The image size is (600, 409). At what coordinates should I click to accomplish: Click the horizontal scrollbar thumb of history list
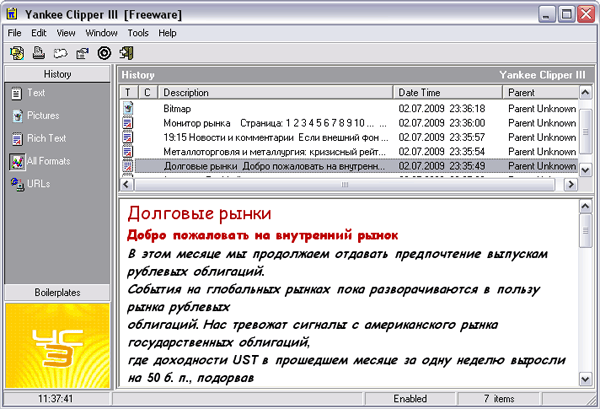coord(345,185)
